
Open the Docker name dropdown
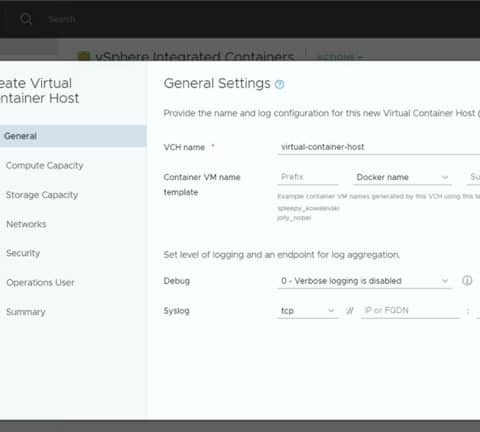pos(402,177)
